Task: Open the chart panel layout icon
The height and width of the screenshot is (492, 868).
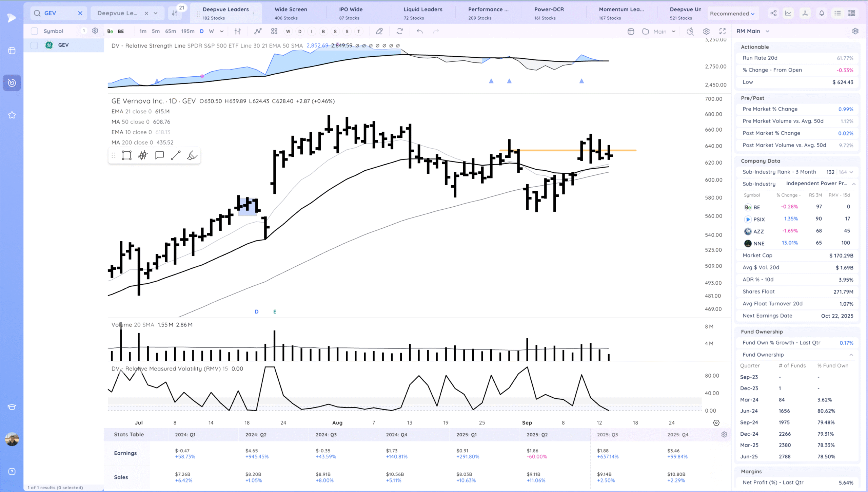Action: coord(631,32)
